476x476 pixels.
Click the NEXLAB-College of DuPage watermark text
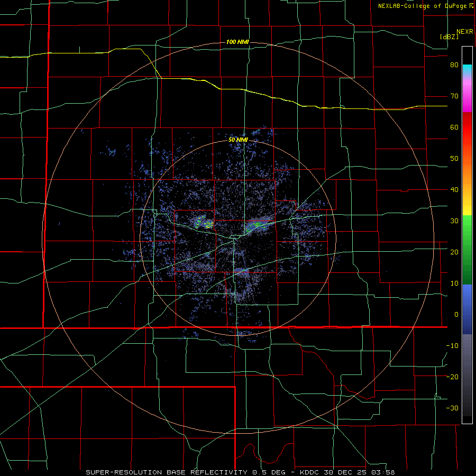pyautogui.click(x=427, y=6)
